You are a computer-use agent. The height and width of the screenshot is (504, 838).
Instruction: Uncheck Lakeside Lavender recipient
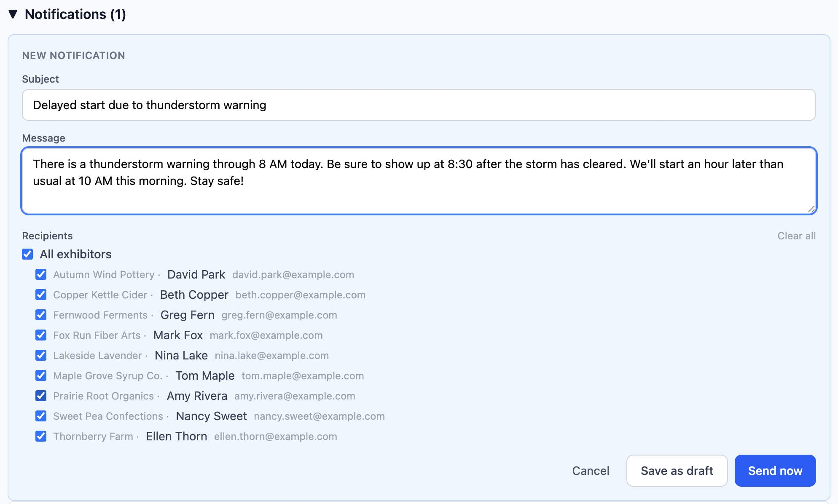point(41,355)
